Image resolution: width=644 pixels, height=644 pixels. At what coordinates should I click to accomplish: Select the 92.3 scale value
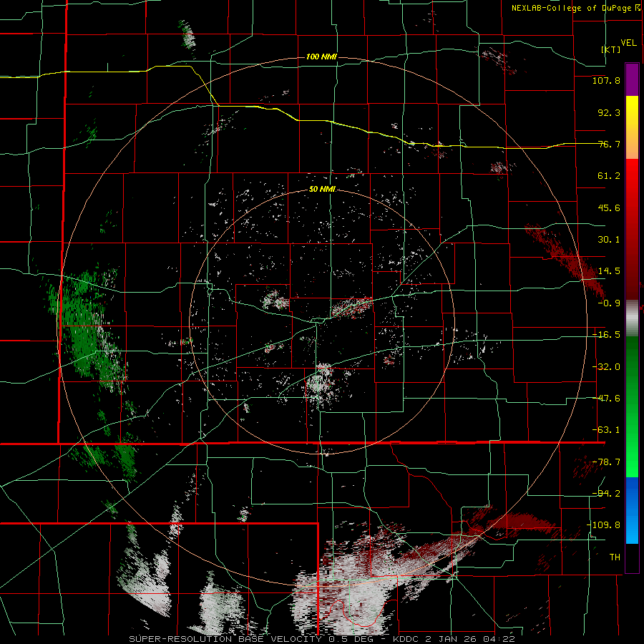pos(609,112)
